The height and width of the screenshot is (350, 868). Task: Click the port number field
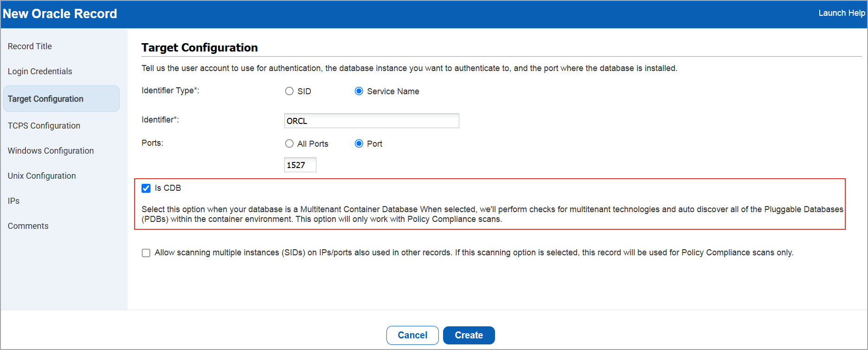(x=300, y=165)
